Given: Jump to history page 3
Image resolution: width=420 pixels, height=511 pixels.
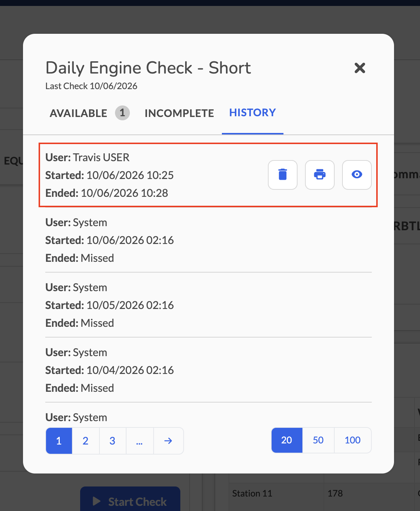Looking at the screenshot, I should tap(112, 441).
